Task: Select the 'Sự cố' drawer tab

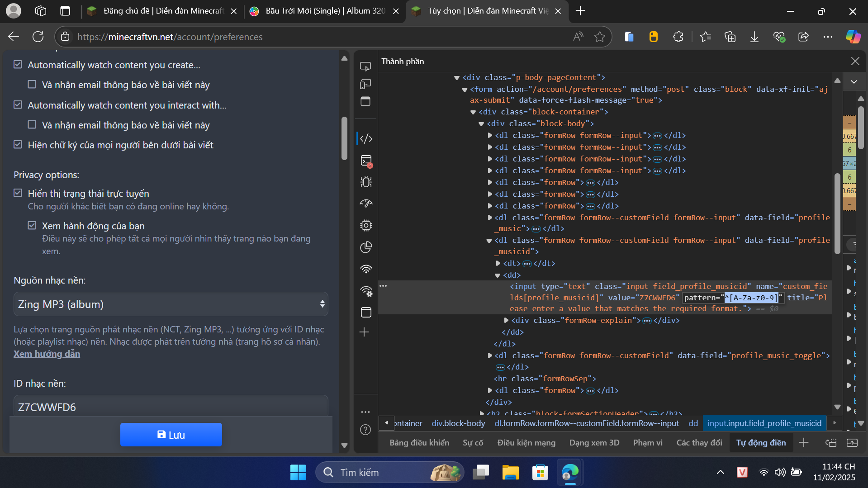Action: click(473, 443)
